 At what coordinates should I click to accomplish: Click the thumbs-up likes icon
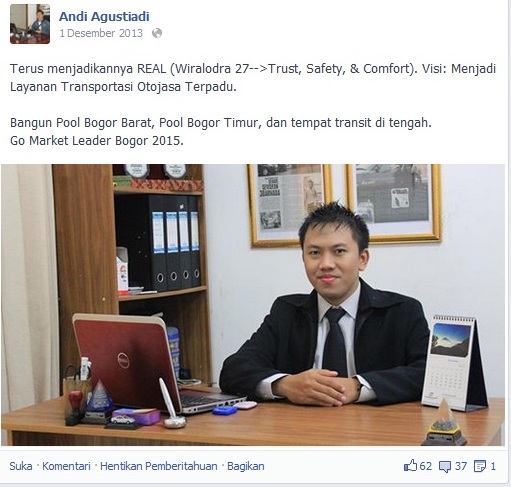[x=410, y=465]
